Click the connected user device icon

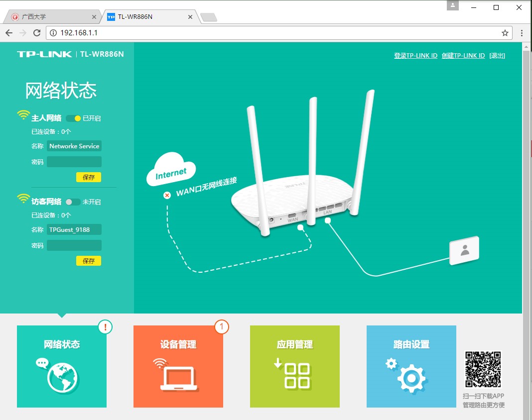[464, 250]
